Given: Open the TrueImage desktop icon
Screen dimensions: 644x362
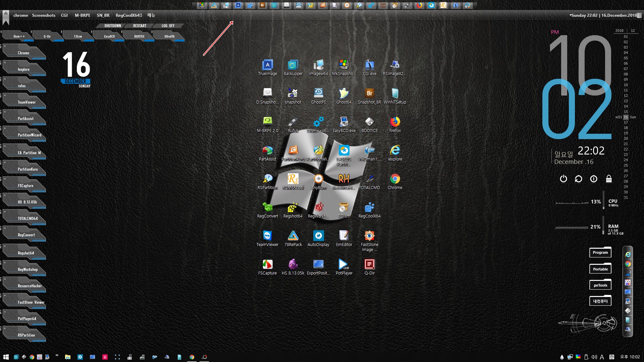Looking at the screenshot, I should (x=267, y=67).
